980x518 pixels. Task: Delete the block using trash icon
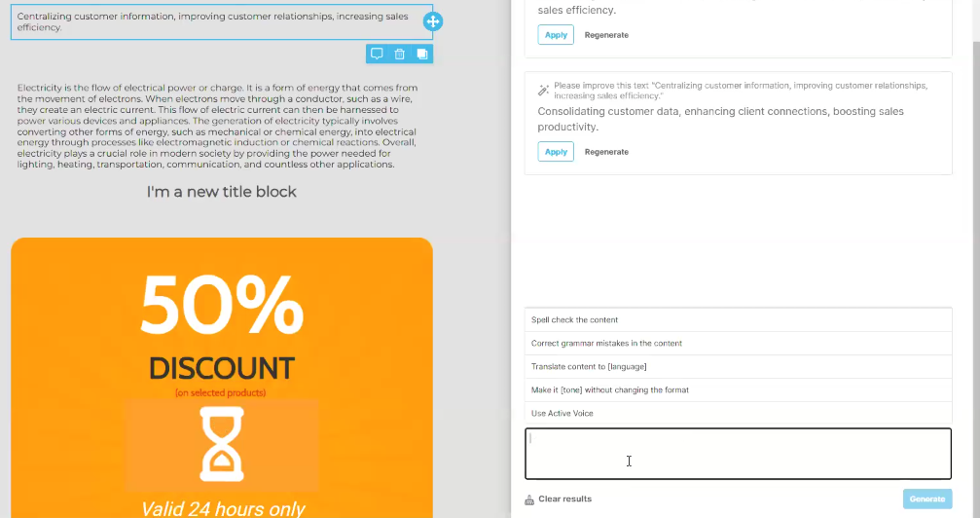(399, 54)
